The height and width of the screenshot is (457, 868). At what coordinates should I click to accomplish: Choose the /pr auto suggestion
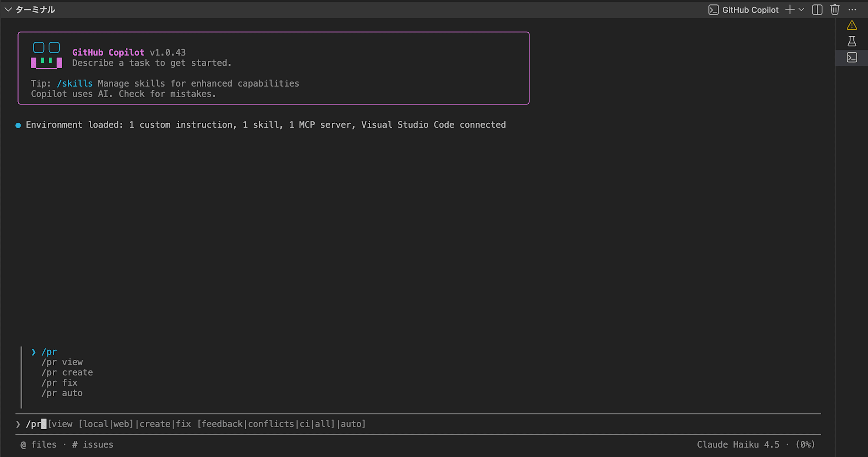pyautogui.click(x=62, y=393)
